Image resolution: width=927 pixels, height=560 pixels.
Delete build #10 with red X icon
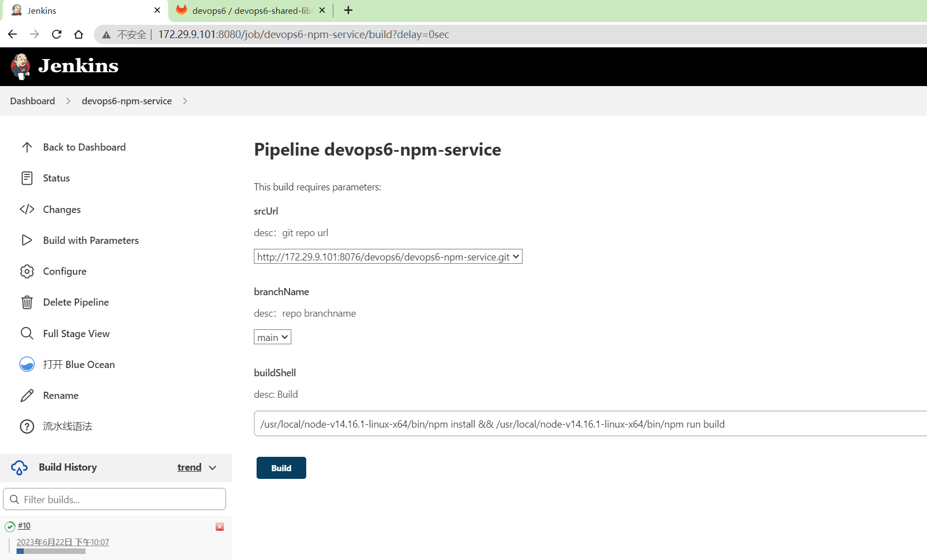click(220, 527)
